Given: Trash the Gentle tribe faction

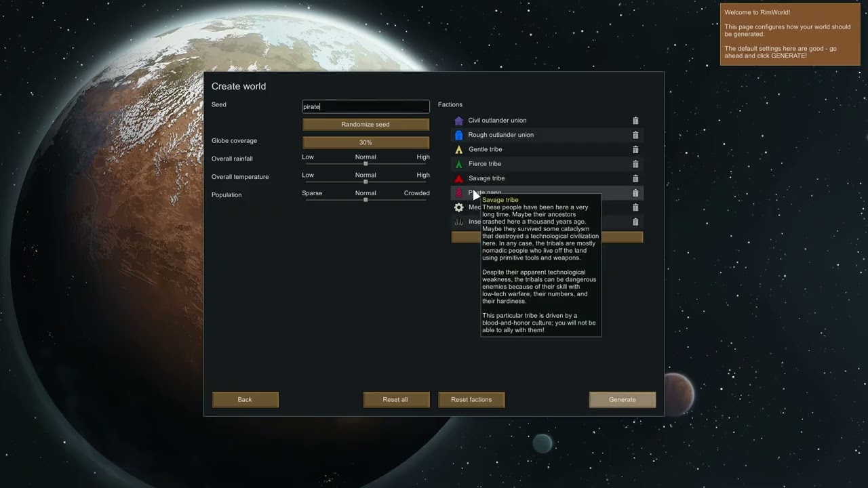Looking at the screenshot, I should pos(635,150).
